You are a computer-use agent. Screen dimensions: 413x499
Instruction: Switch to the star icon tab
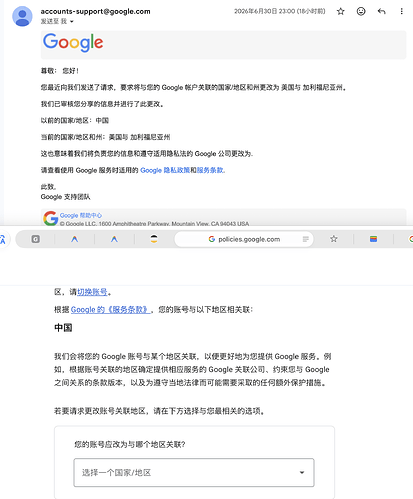[333, 239]
